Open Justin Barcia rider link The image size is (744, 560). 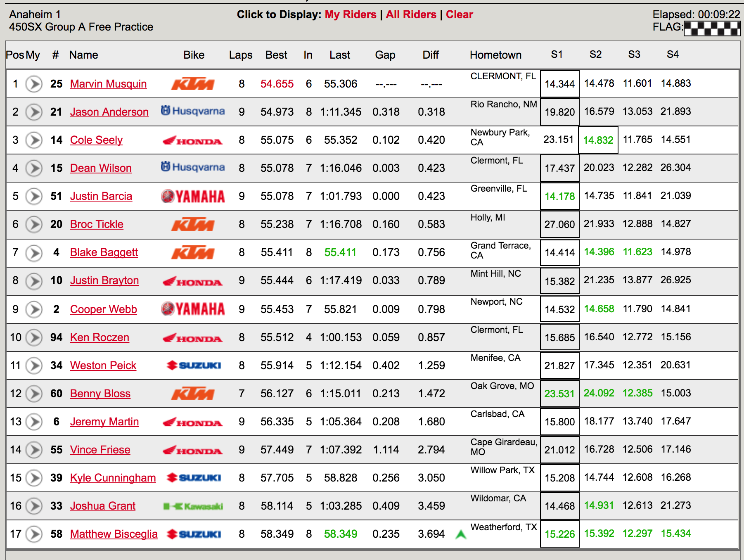pyautogui.click(x=101, y=196)
